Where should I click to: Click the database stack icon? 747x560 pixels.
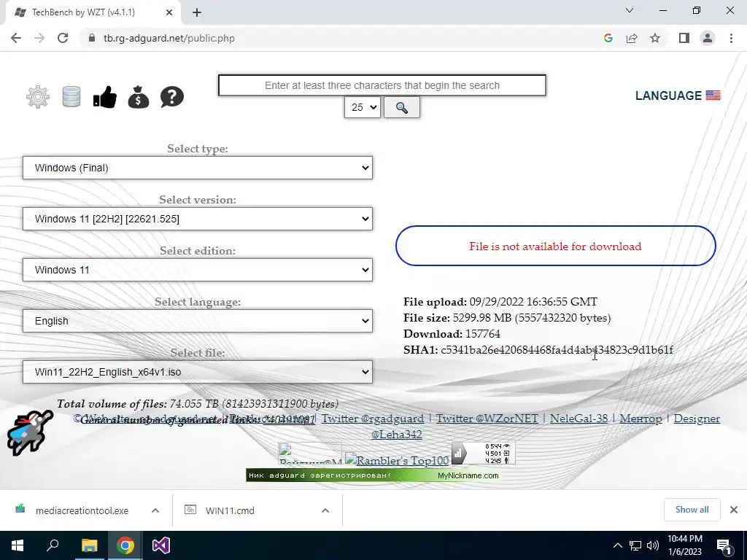71,97
